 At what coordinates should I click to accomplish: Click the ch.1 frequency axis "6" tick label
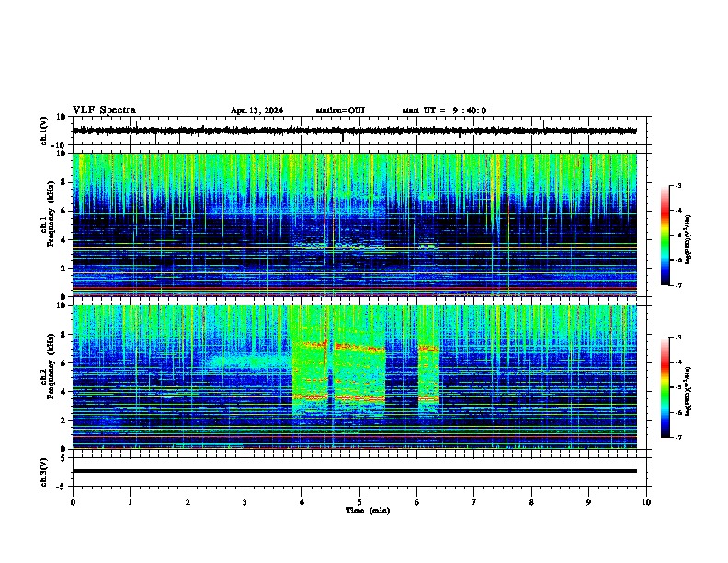(64, 211)
